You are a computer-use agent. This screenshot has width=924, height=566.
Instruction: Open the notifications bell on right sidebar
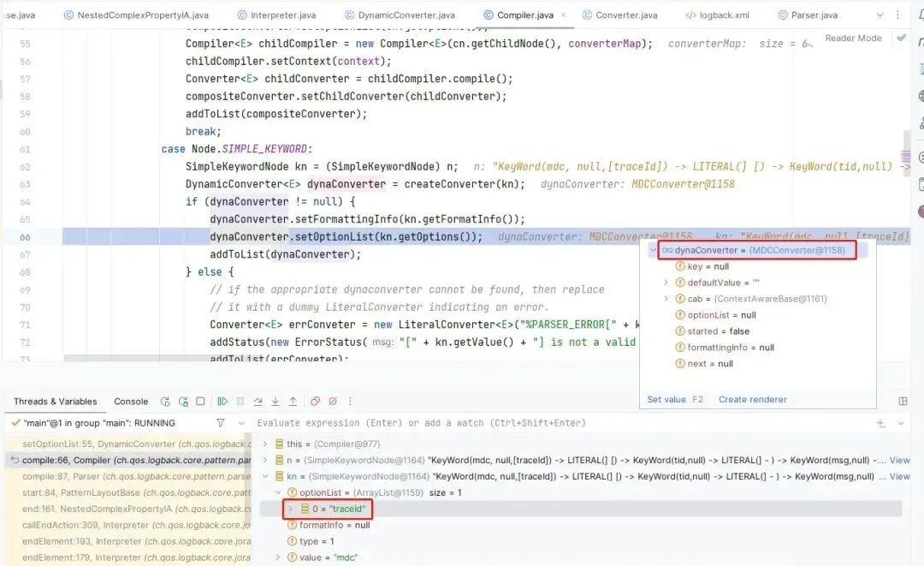[921, 15]
